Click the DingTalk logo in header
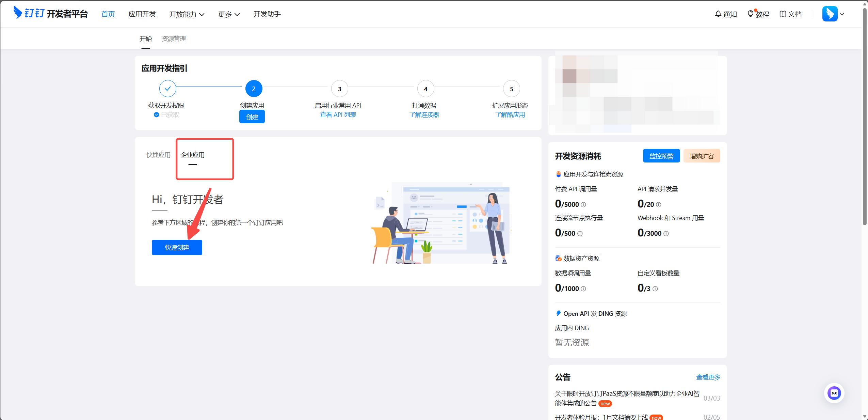The height and width of the screenshot is (420, 868). [50, 13]
